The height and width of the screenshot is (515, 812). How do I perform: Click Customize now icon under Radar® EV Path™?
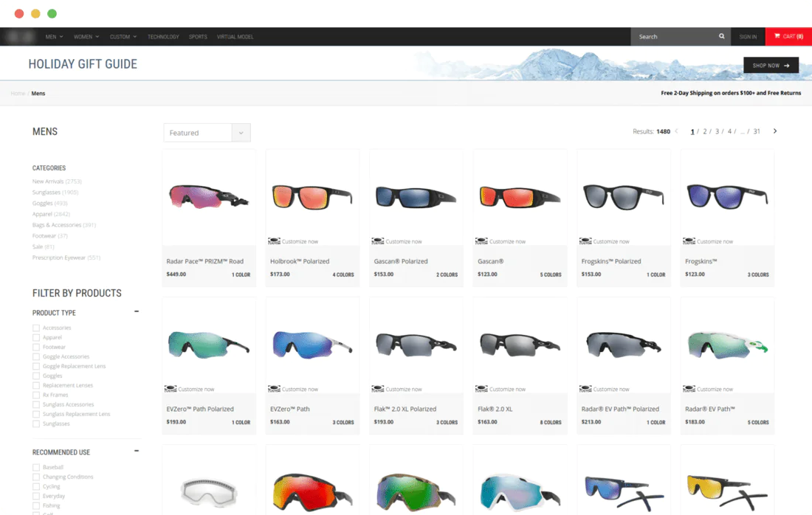click(689, 389)
